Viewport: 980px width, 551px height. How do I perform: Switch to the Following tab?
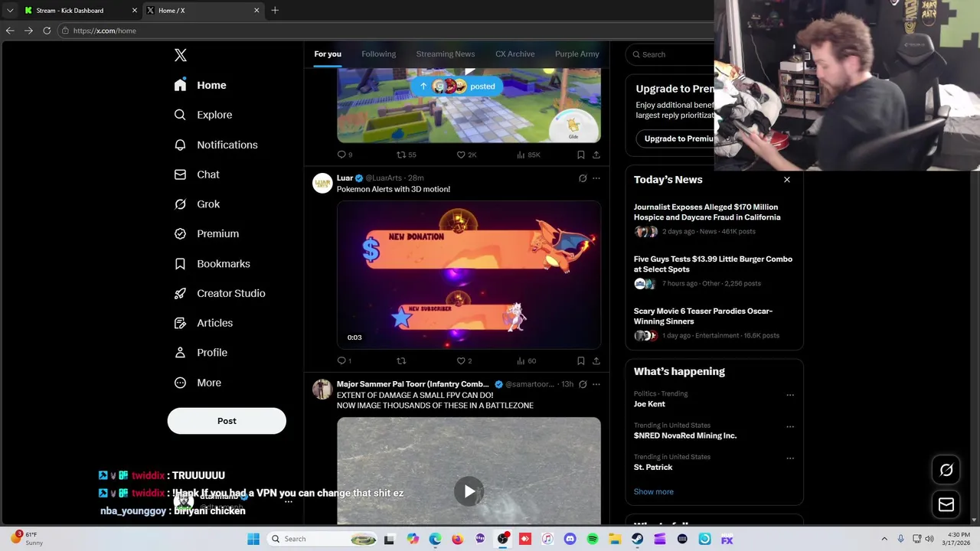(378, 54)
